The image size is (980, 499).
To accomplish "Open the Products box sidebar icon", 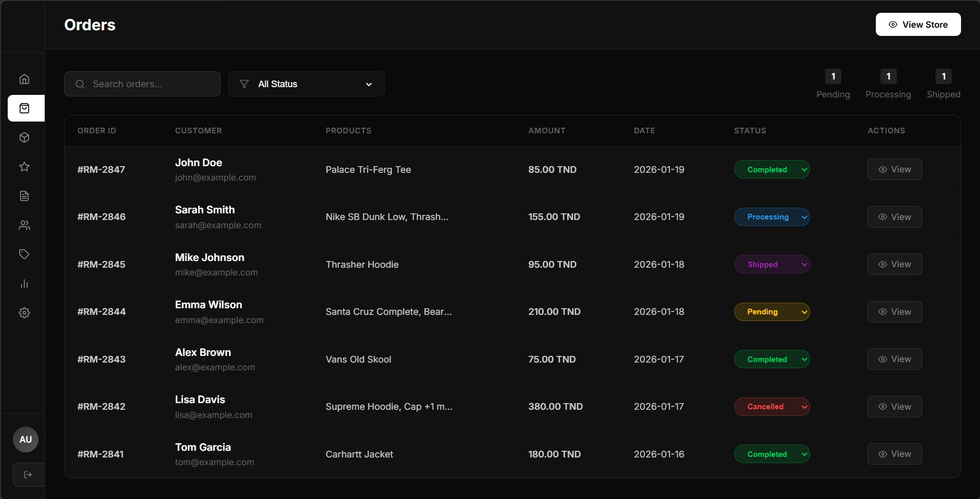I will click(24, 137).
